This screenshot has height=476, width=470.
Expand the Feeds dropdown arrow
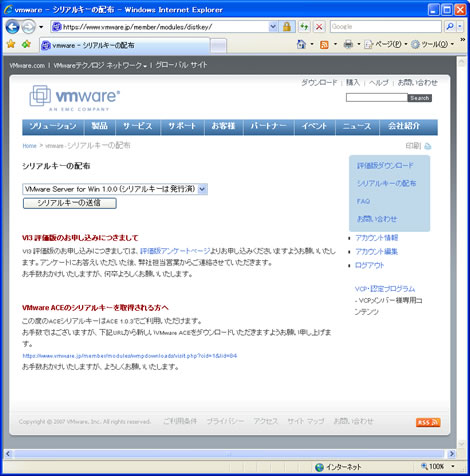pos(335,44)
